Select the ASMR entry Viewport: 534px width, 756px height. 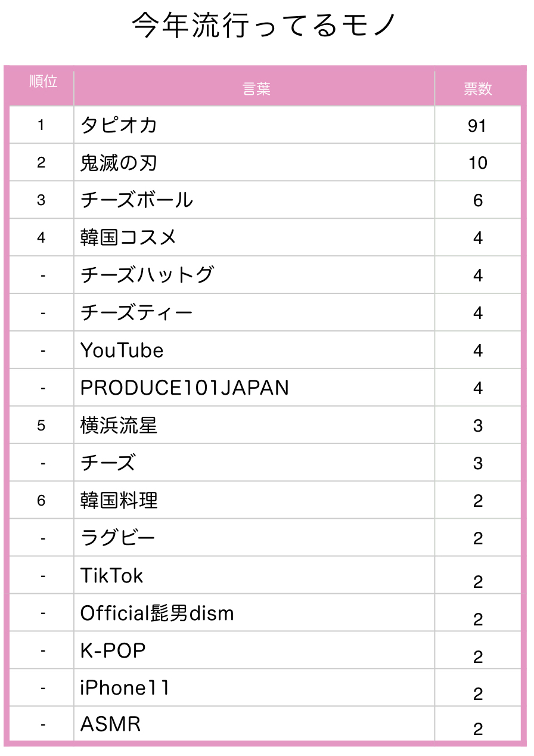111,725
